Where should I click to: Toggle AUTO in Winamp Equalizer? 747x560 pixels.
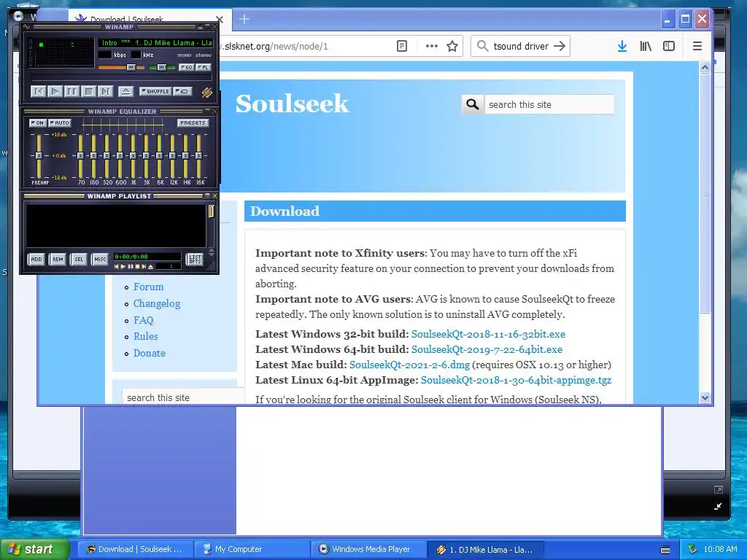(60, 122)
